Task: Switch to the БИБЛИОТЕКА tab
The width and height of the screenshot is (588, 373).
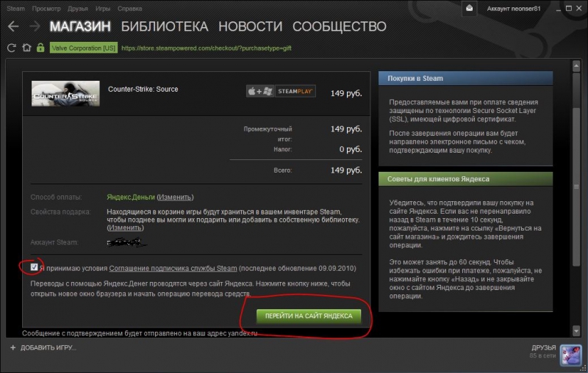Action: tap(165, 27)
